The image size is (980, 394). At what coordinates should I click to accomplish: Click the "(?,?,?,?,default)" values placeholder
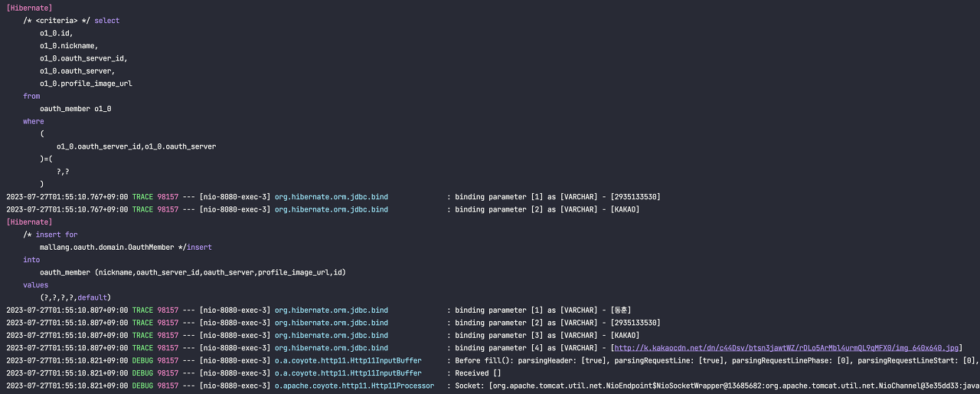click(75, 297)
